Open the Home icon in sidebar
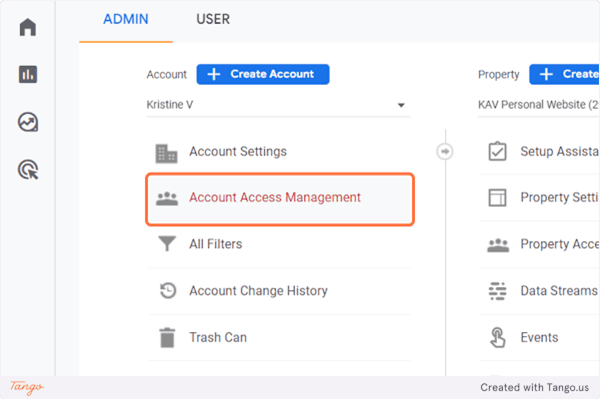This screenshot has width=600, height=399. pyautogui.click(x=28, y=27)
